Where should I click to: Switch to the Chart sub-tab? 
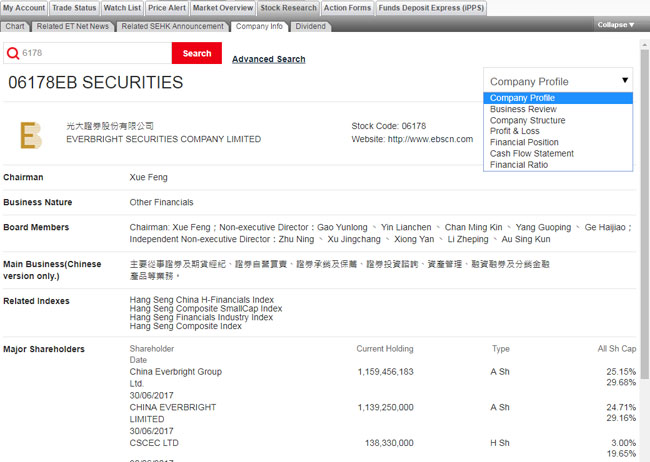point(15,26)
